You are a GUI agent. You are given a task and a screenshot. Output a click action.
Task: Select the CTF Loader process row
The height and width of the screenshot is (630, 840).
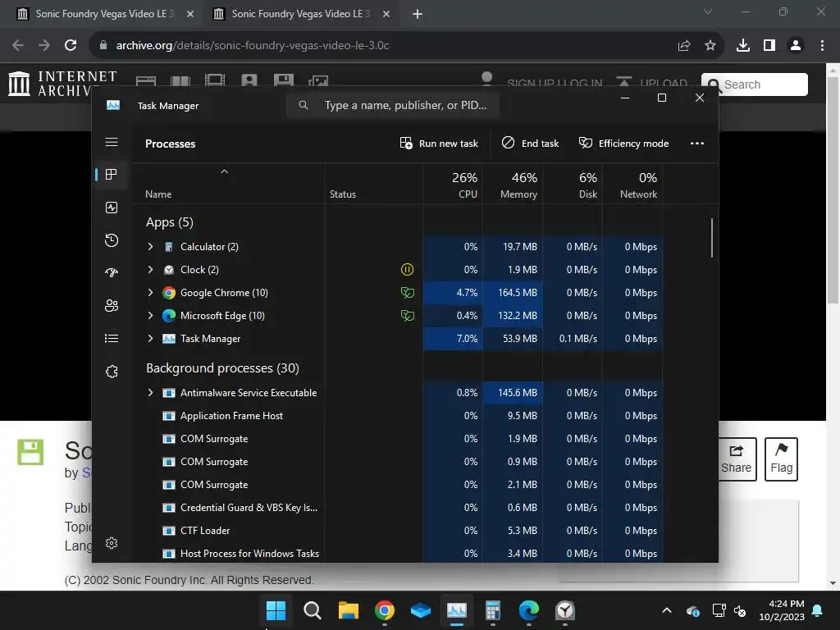397,531
